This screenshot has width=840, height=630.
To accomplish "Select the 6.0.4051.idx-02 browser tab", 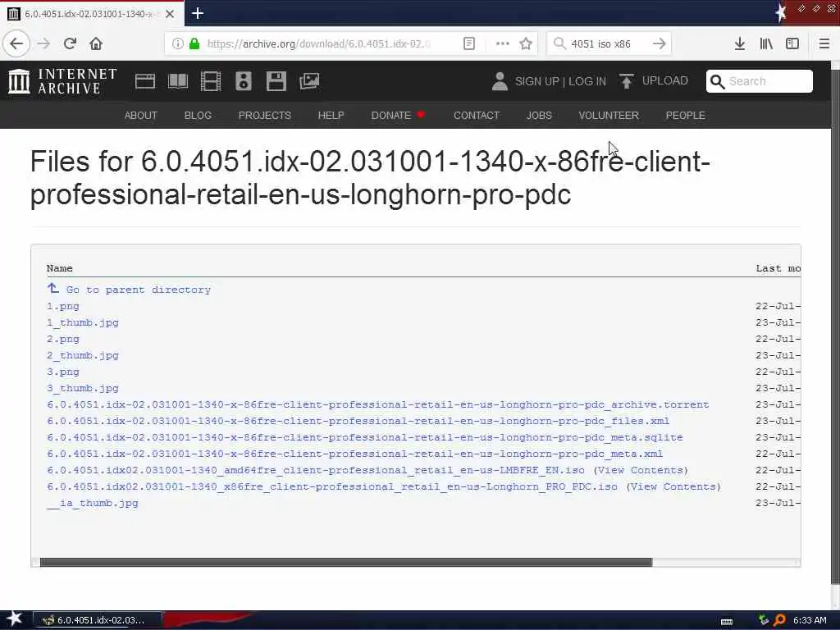I will 91,13.
